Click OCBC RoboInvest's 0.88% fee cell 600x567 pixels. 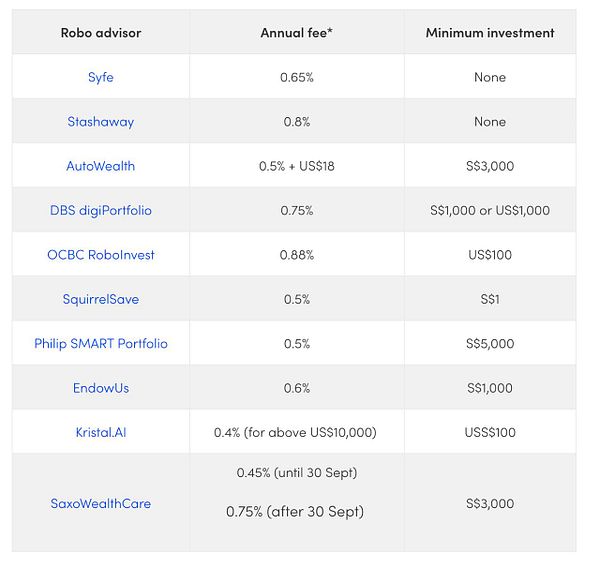click(x=296, y=255)
